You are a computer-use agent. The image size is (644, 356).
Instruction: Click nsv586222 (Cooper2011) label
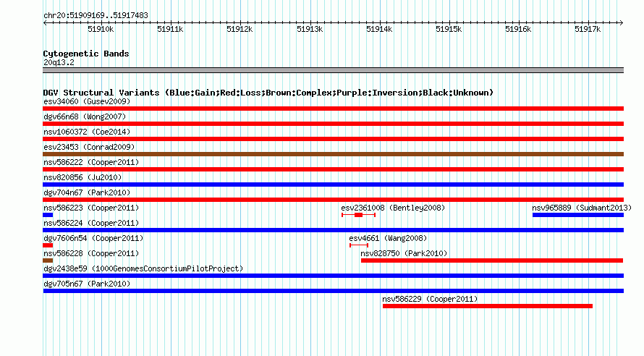91,162
